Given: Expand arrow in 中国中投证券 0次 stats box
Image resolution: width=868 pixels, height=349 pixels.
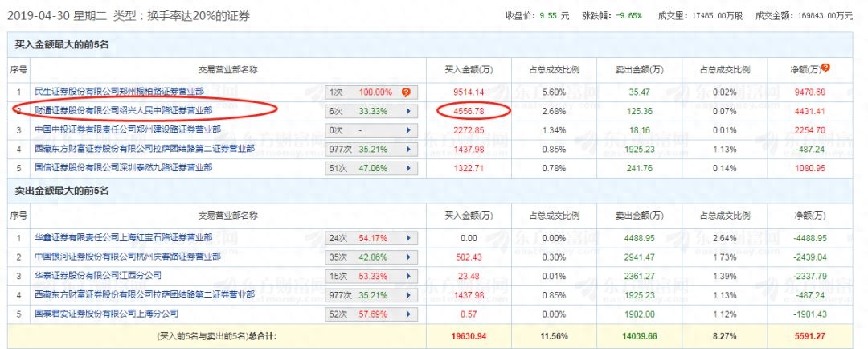Looking at the screenshot, I should (408, 129).
